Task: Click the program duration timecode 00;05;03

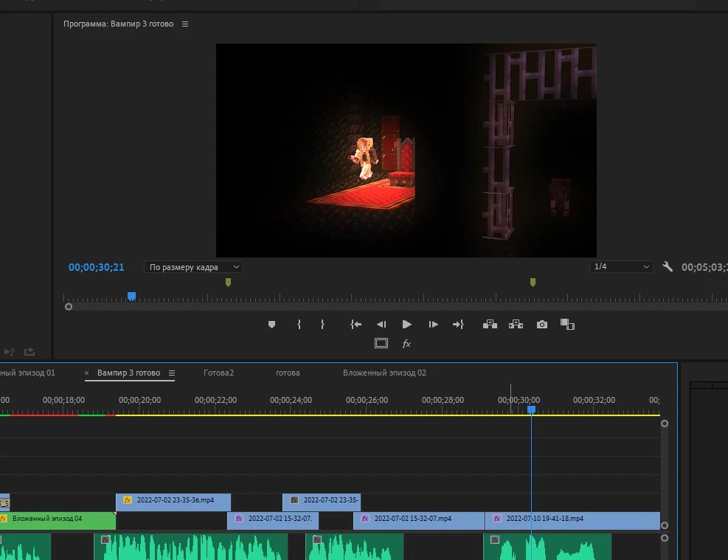Action: pyautogui.click(x=704, y=267)
